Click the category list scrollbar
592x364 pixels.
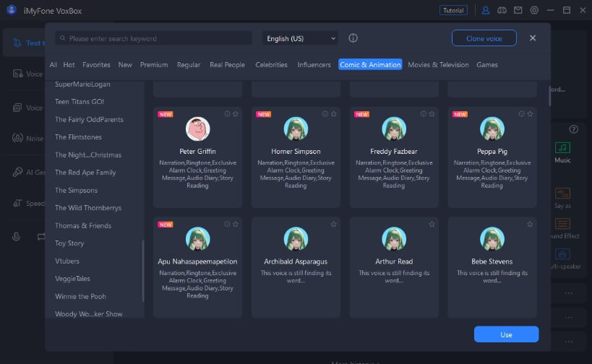click(143, 271)
